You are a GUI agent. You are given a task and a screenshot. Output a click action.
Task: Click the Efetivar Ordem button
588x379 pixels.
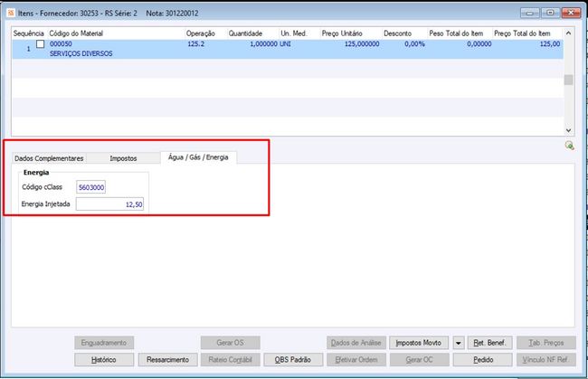tap(356, 359)
